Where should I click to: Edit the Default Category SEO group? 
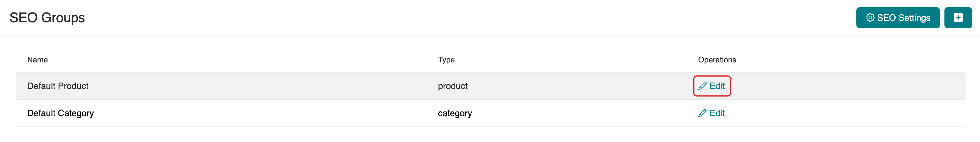pos(711,113)
